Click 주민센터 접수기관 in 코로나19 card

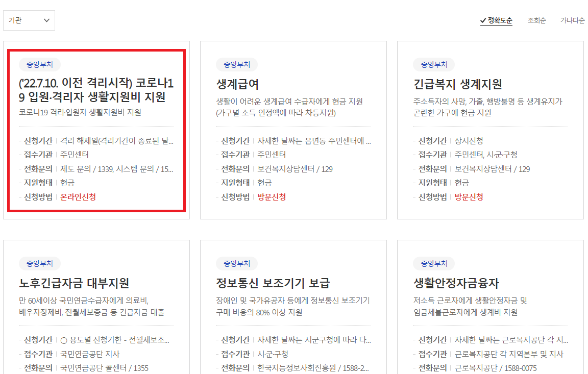(74, 155)
